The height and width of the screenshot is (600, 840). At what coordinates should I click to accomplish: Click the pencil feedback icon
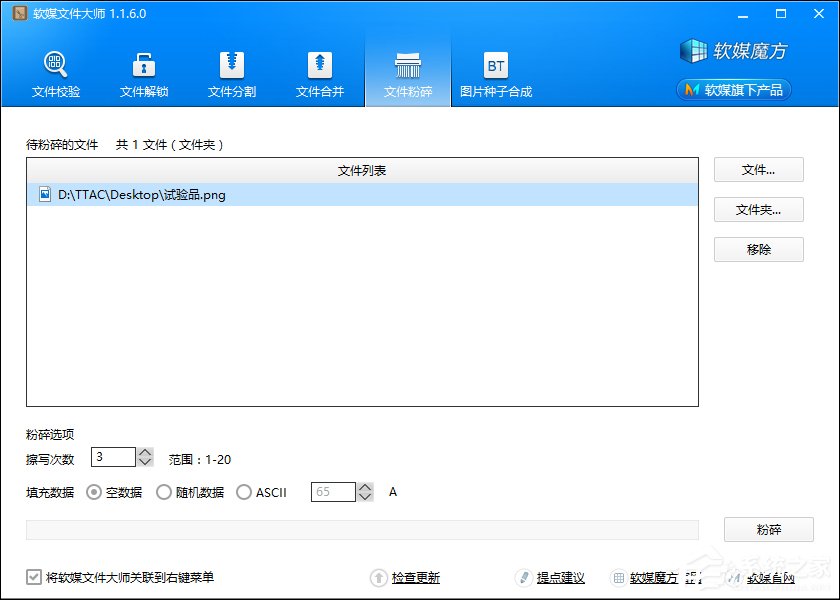(524, 578)
